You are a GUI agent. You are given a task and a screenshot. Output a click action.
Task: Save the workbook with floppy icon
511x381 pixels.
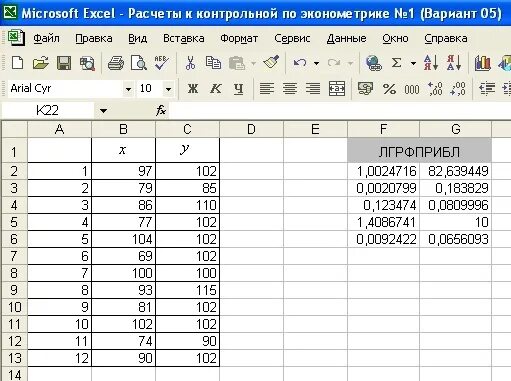(x=64, y=63)
